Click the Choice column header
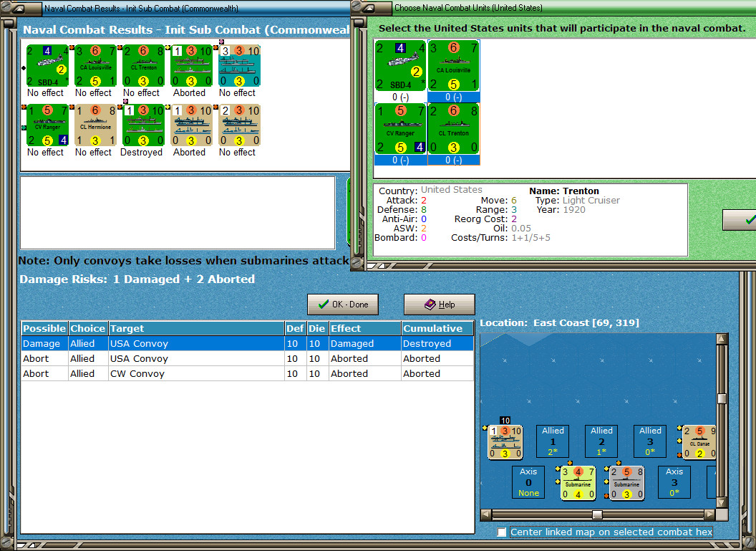The width and height of the screenshot is (756, 551). pos(88,329)
